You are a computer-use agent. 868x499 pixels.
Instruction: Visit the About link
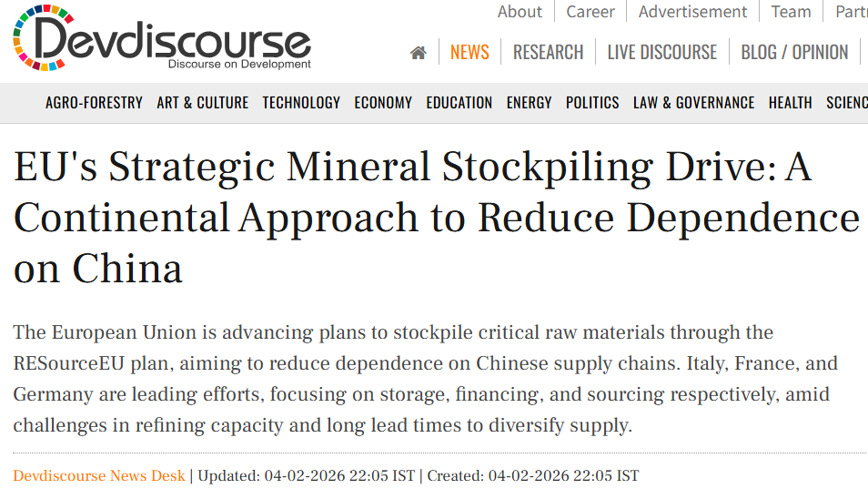pyautogui.click(x=520, y=12)
